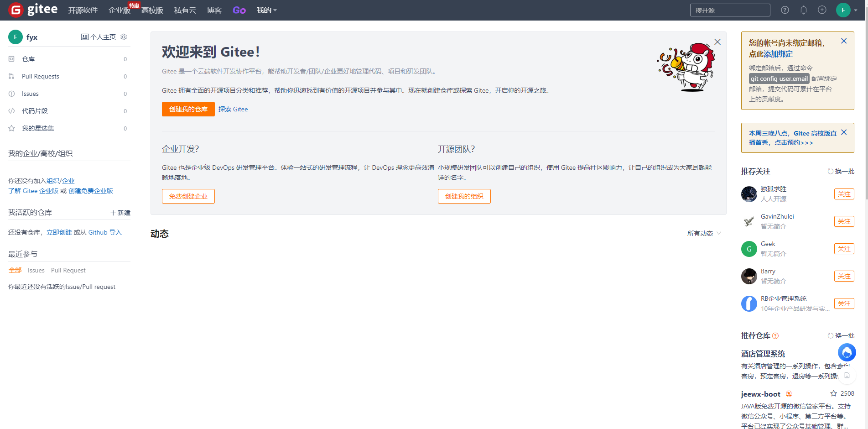Click 探索 Gitee link
868x429 pixels.
pyautogui.click(x=233, y=109)
